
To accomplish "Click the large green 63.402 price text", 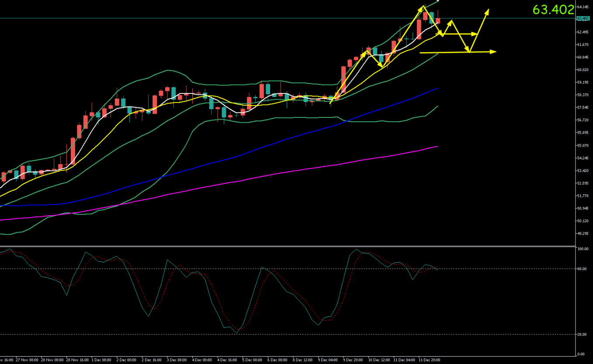I will [553, 10].
